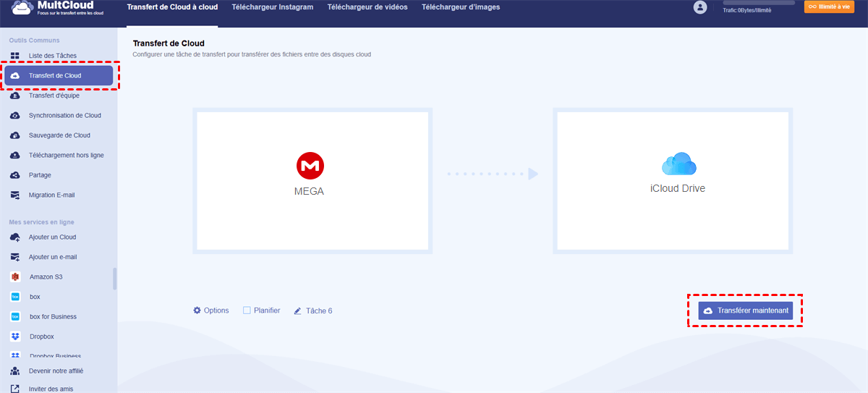Switch to Transfert de Cloud à cloud tab
868x393 pixels.
click(172, 7)
